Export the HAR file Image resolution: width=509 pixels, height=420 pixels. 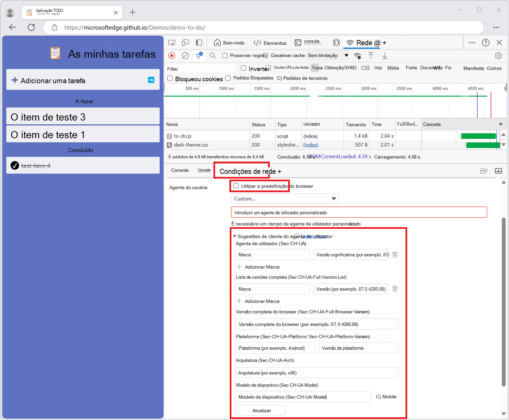[x=384, y=55]
